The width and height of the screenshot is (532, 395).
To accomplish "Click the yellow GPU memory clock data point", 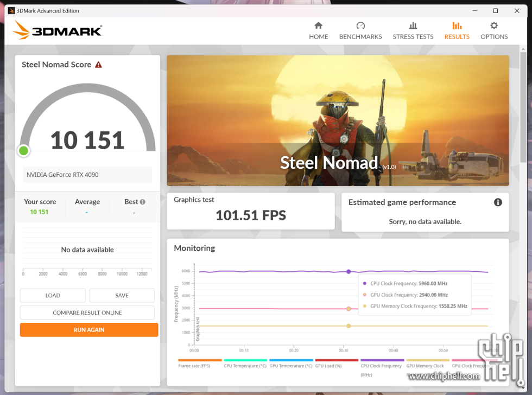I will (x=349, y=326).
